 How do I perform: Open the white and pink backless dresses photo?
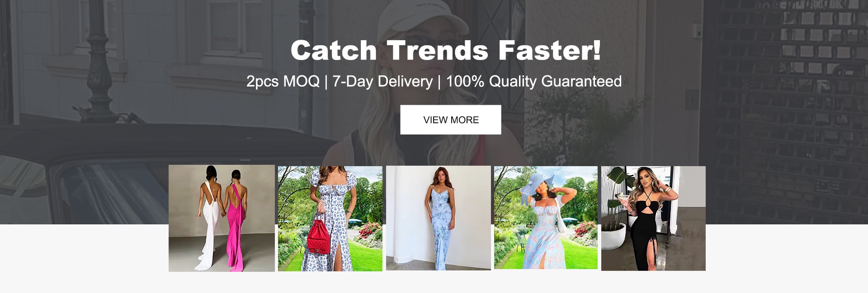(222, 218)
